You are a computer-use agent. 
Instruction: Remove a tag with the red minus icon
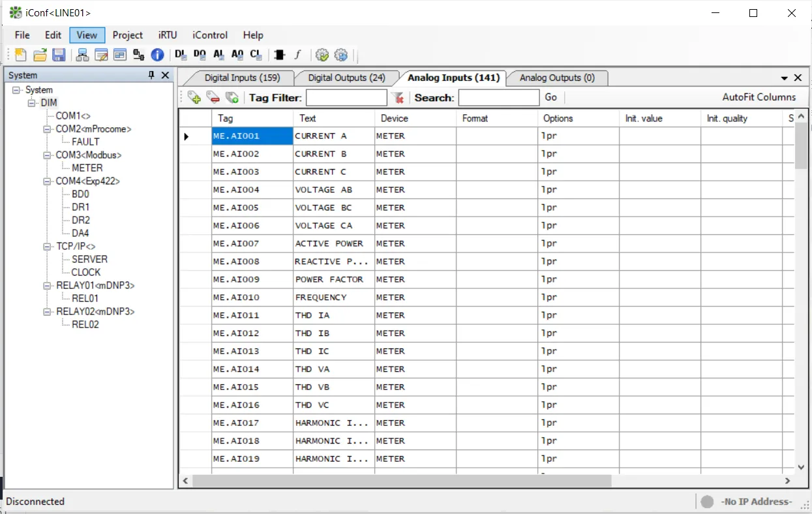213,98
